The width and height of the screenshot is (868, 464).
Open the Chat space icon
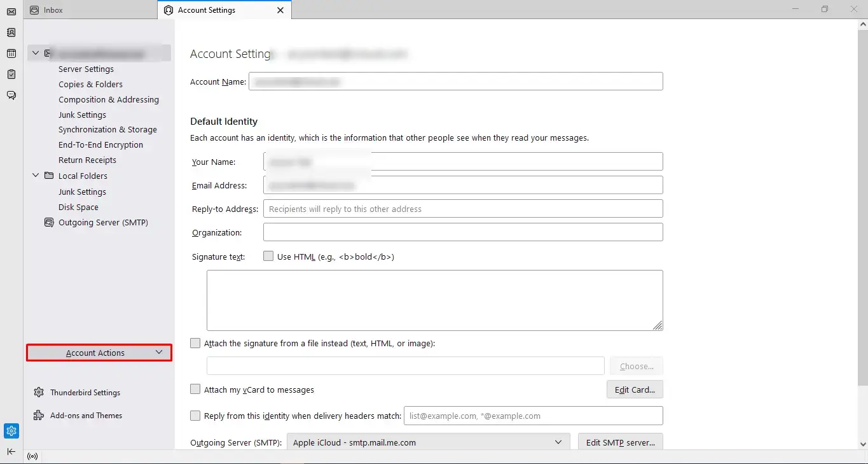[11, 95]
